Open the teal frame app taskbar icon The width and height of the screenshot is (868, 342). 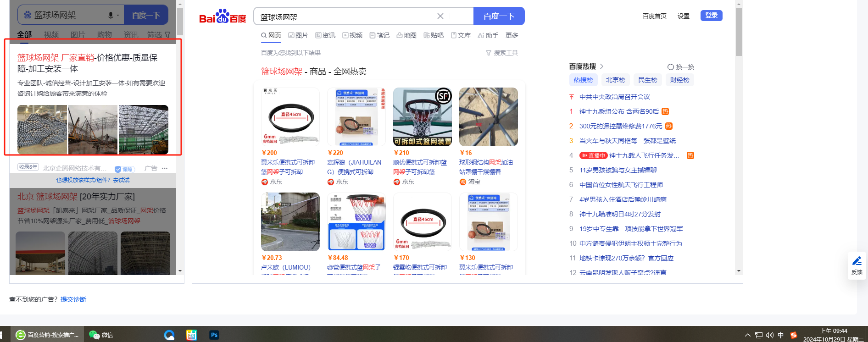pos(191,335)
